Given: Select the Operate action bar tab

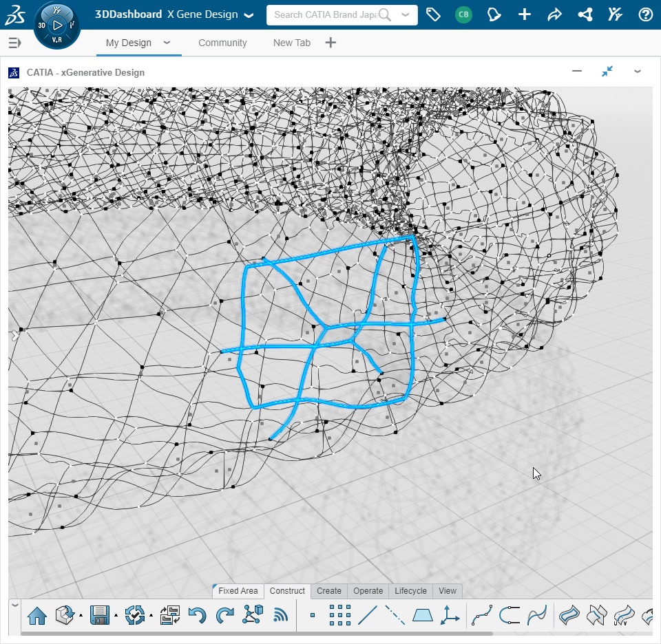Looking at the screenshot, I should [x=368, y=591].
